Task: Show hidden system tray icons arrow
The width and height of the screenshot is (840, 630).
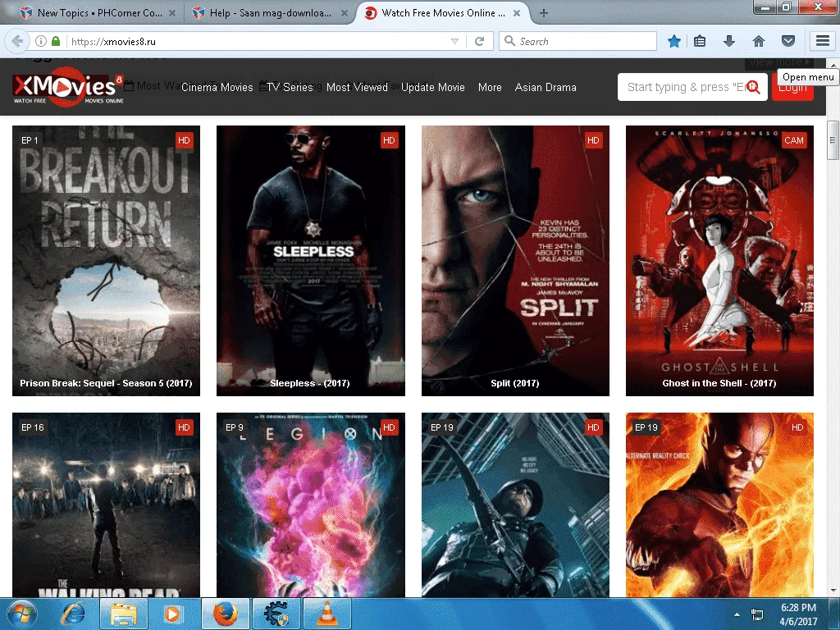Action: [x=737, y=614]
